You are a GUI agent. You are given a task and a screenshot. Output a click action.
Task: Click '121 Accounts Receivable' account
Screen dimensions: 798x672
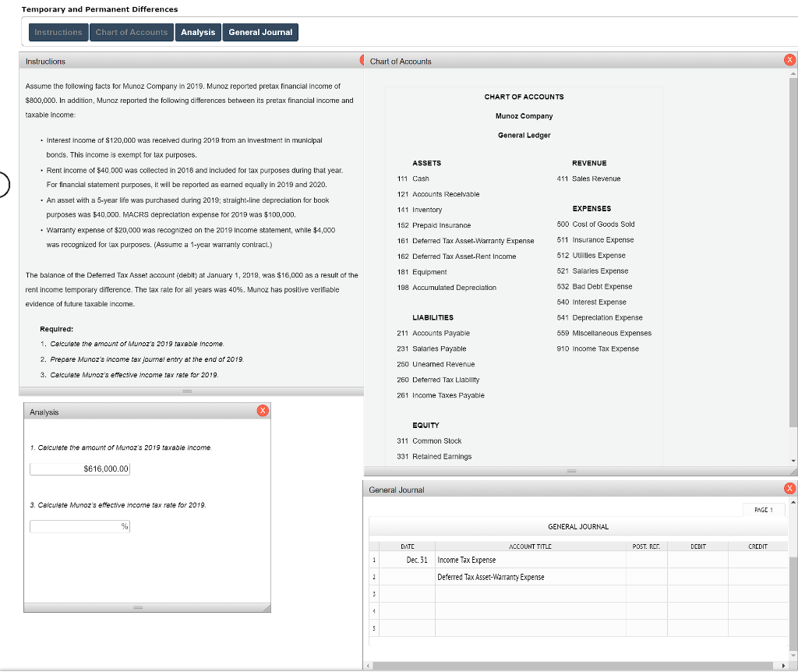click(438, 194)
